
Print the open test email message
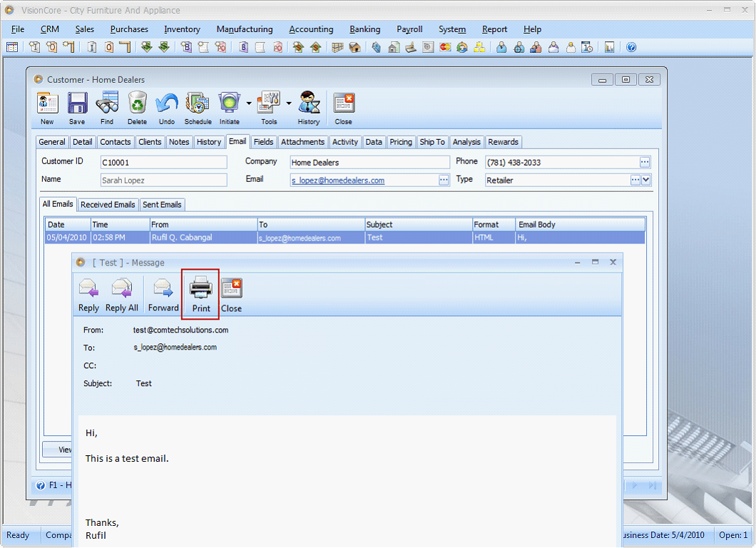[x=200, y=293]
